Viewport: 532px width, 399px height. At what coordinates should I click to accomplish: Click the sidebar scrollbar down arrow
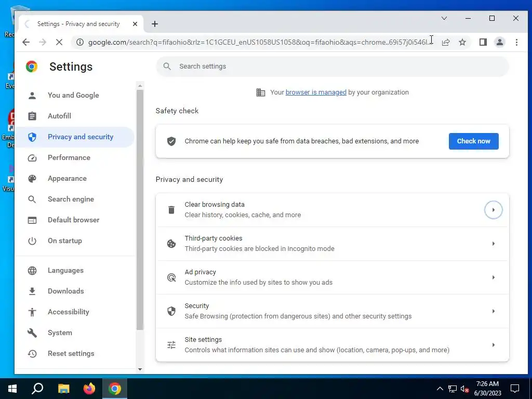(x=140, y=369)
